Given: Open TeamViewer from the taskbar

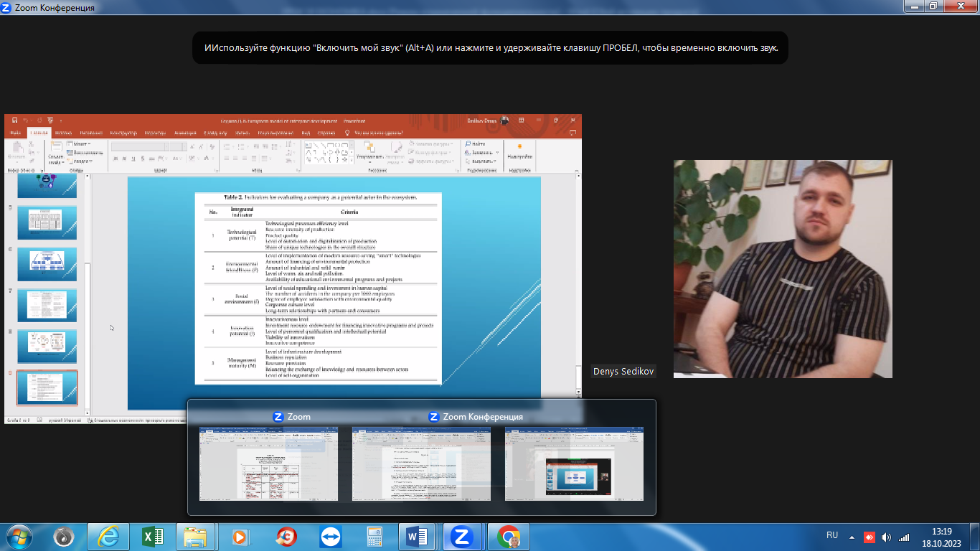Looking at the screenshot, I should (x=331, y=537).
